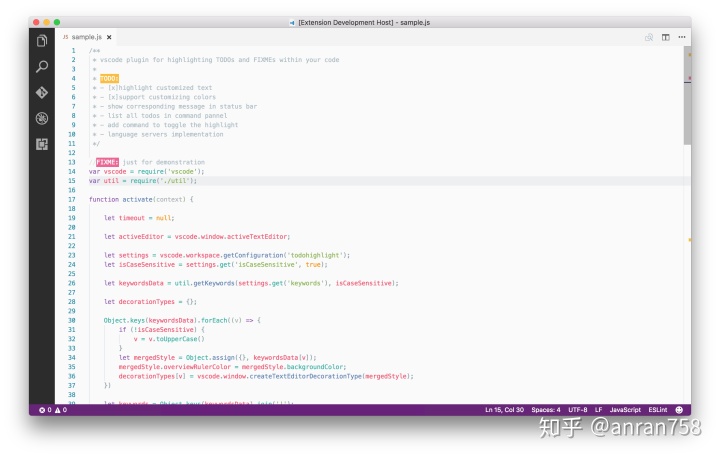Click the highlighted TODO: keyword

tap(109, 79)
